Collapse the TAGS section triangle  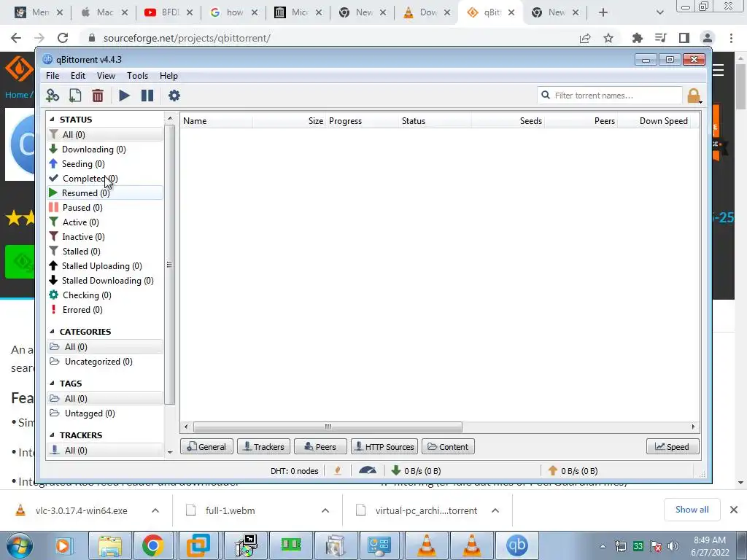click(x=53, y=384)
